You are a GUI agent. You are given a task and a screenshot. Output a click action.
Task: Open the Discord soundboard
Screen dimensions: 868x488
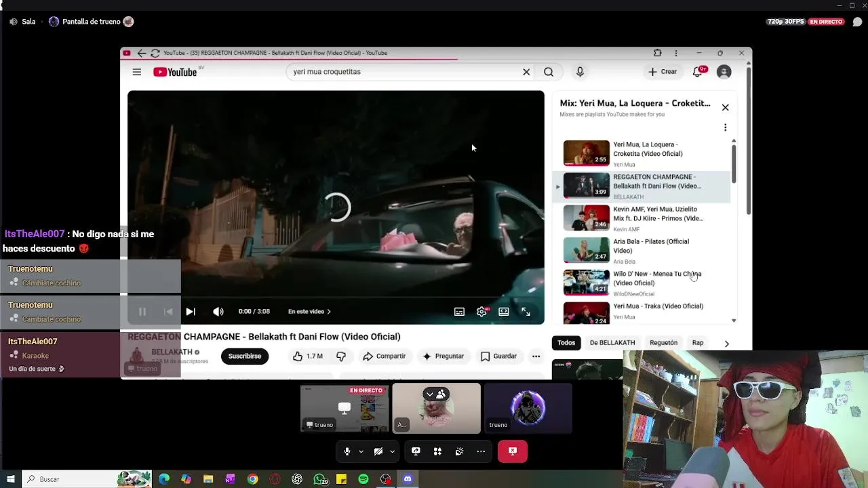[x=459, y=451]
